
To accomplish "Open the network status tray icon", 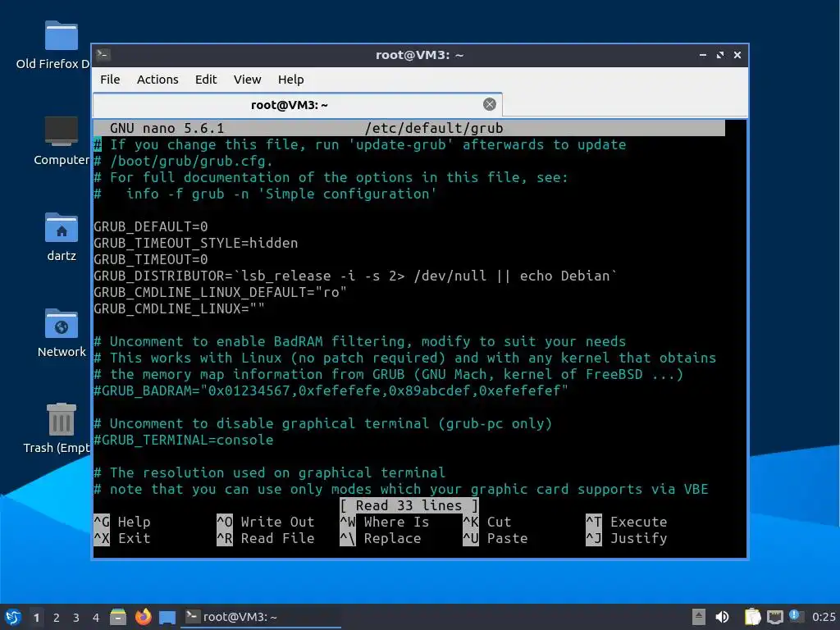I will [774, 617].
